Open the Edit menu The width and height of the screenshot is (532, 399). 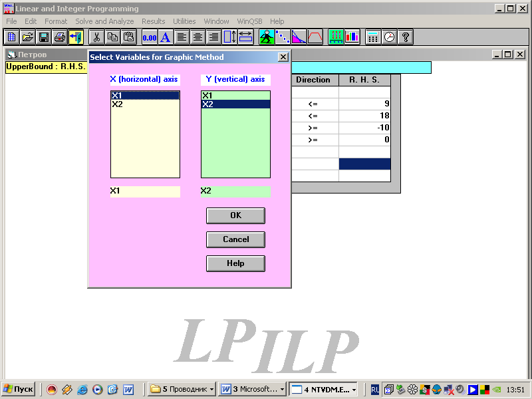(x=31, y=21)
